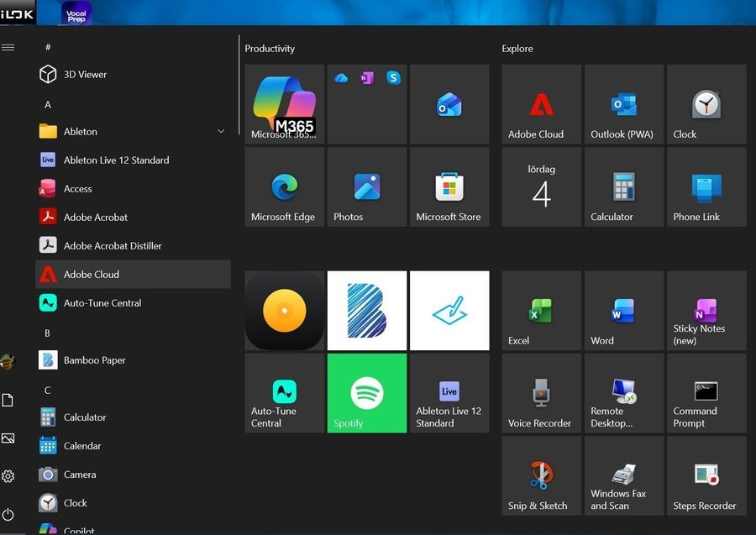Open the user account avatar in the sidebar
The height and width of the screenshot is (535, 756).
(7, 361)
